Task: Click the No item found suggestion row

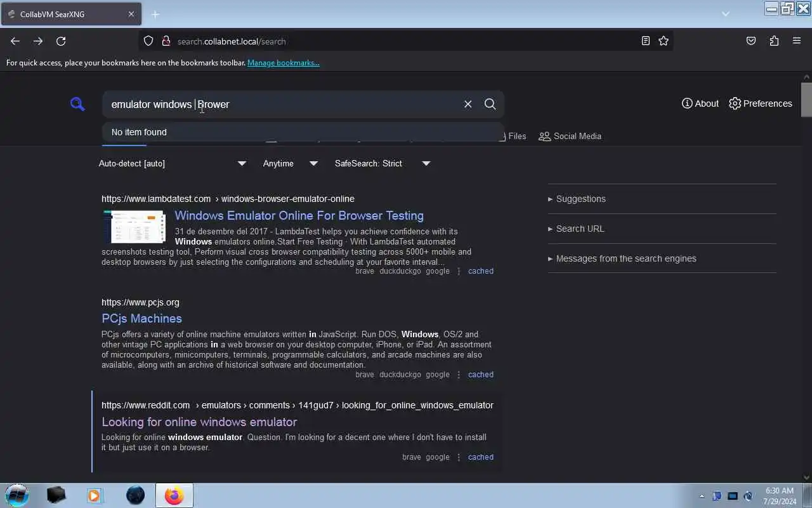Action: pos(303,132)
